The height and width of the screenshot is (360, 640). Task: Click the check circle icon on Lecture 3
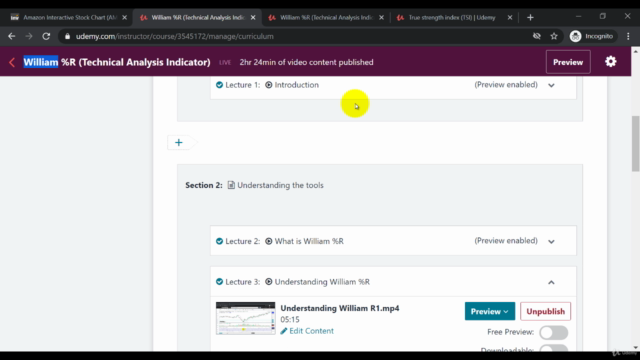pos(219,282)
